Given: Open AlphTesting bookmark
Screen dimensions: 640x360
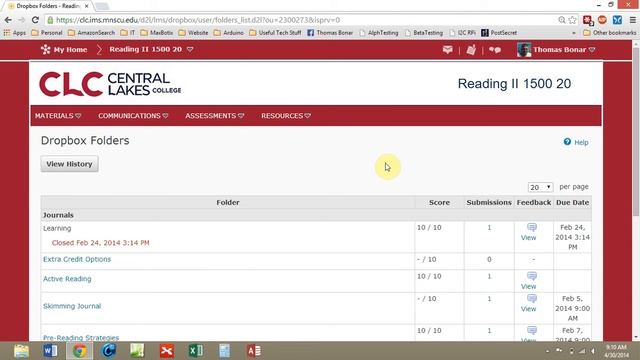Looking at the screenshot, I should [x=379, y=33].
